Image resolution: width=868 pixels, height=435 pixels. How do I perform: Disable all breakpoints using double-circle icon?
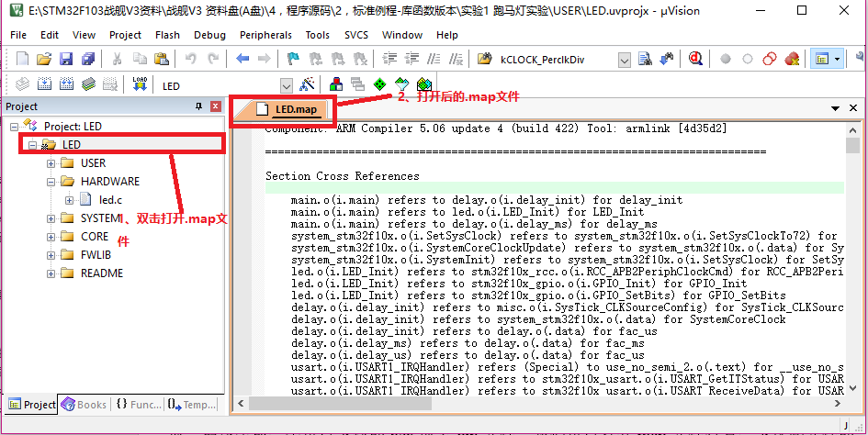pos(770,59)
